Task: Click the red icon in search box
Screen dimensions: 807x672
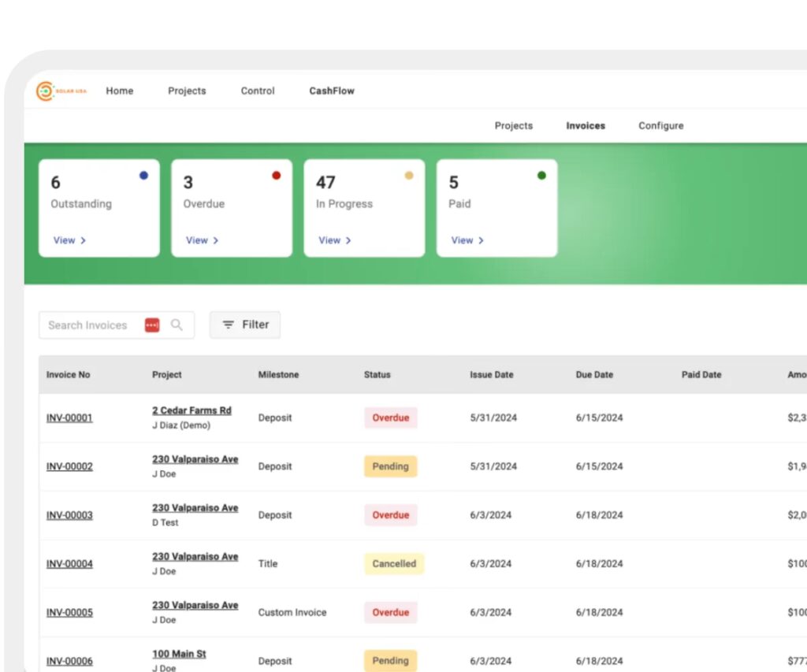Action: [x=152, y=325]
